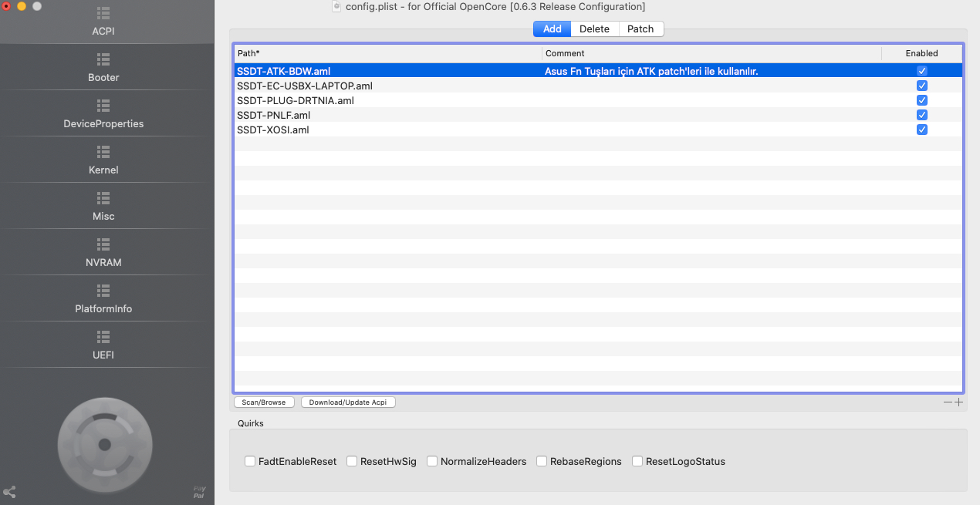Switch to the Delete tab
The width and height of the screenshot is (980, 505).
594,29
